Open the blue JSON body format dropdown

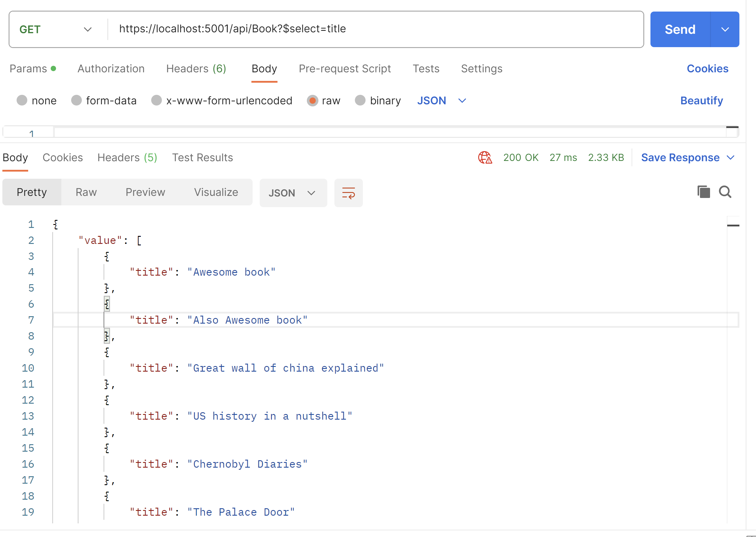[441, 100]
